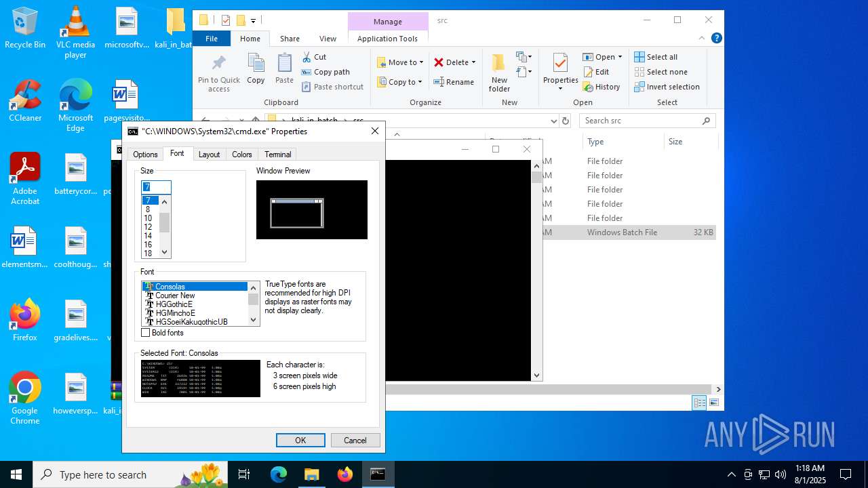868x488 pixels.
Task: Confirm the dialog with OK
Action: 300,440
